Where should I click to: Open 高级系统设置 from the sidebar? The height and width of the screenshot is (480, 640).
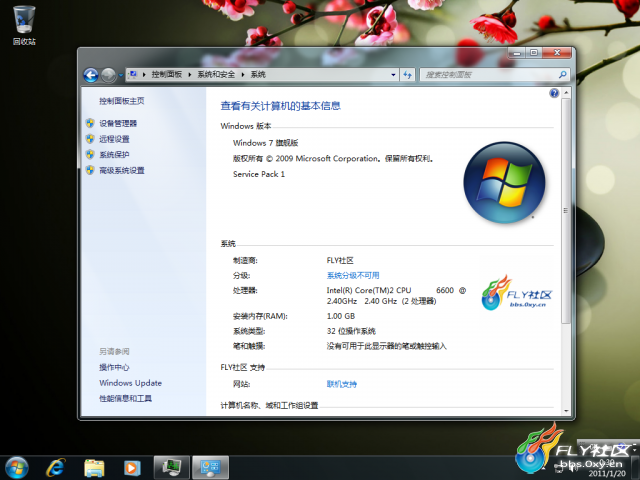pos(122,170)
